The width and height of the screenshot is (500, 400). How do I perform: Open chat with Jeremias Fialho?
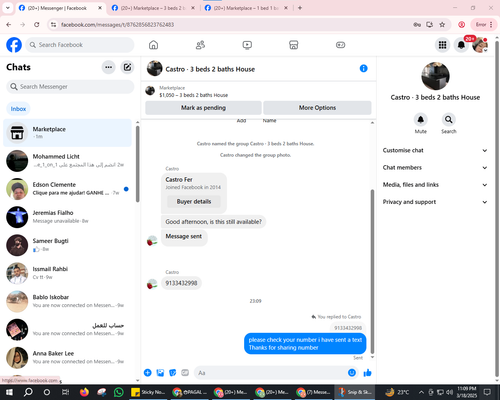click(x=67, y=217)
